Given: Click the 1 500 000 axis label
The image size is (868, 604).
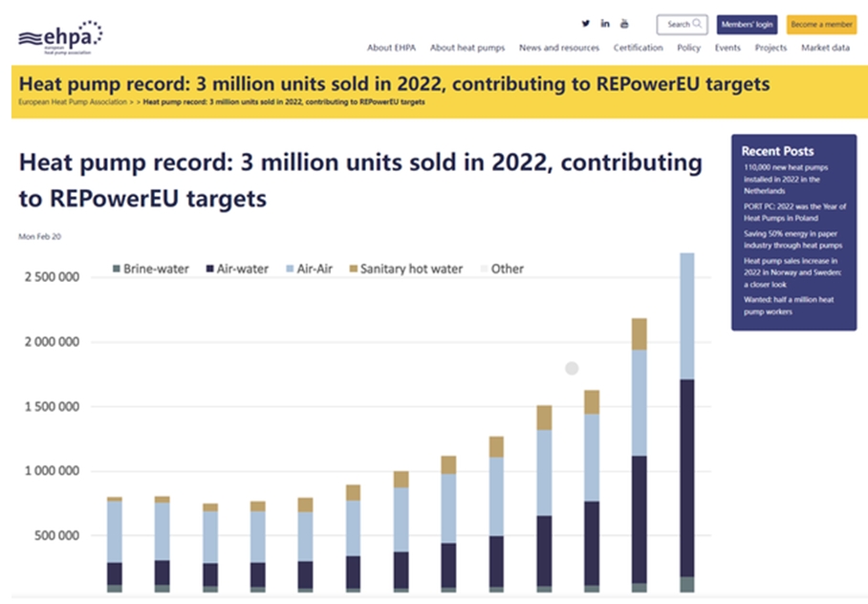Looking at the screenshot, I should 52,406.
